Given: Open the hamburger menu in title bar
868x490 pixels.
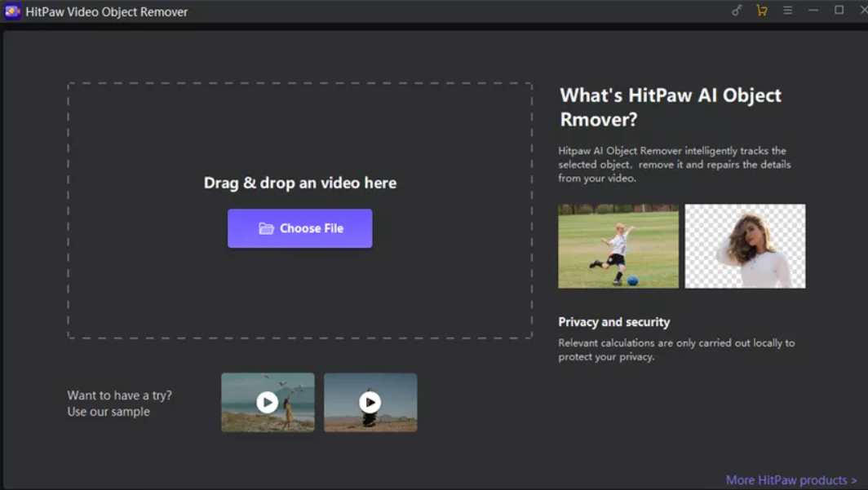Looking at the screenshot, I should (787, 11).
